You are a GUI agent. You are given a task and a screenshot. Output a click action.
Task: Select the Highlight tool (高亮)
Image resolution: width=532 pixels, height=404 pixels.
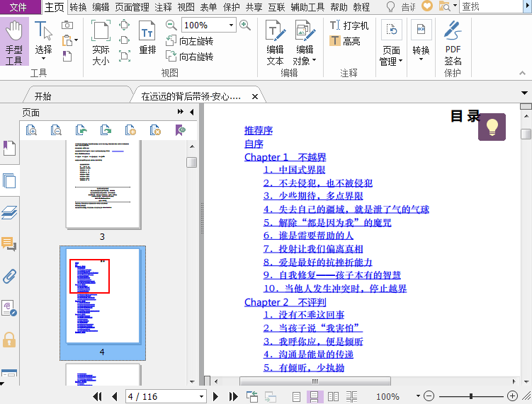point(345,41)
